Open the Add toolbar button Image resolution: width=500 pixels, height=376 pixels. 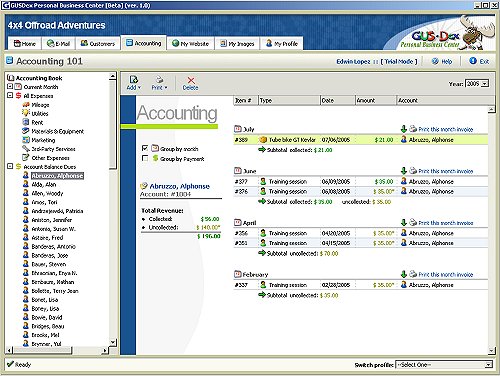click(133, 83)
